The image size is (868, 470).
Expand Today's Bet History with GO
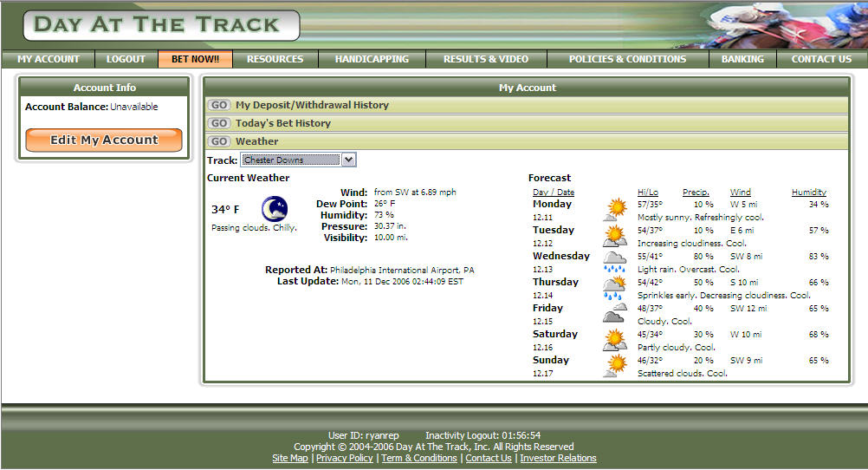[x=218, y=123]
